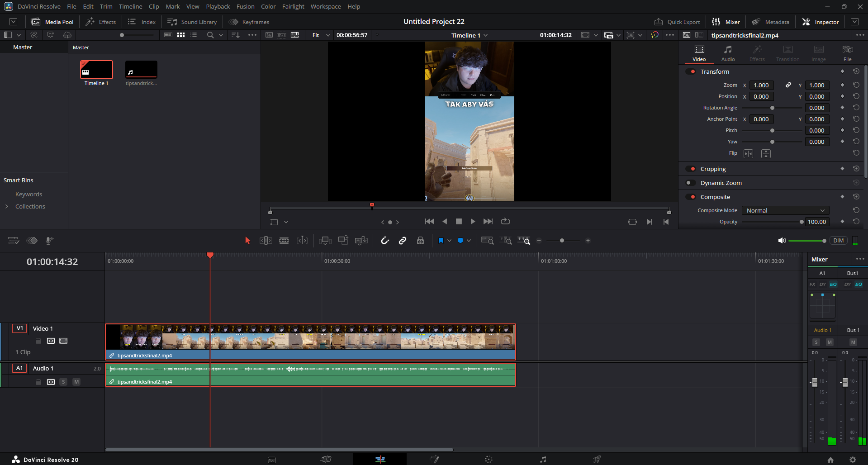Open the Timeline 1 name dropdown
The width and height of the screenshot is (868, 465).
coord(470,35)
